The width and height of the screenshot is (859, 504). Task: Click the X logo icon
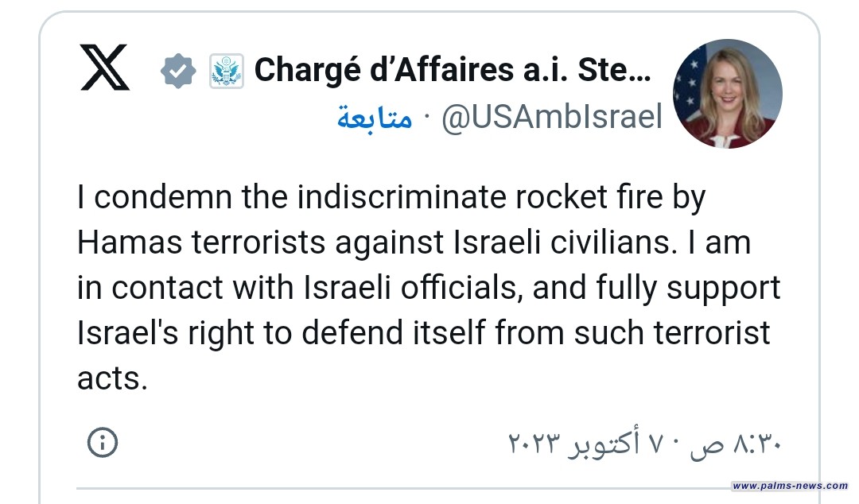tap(105, 66)
